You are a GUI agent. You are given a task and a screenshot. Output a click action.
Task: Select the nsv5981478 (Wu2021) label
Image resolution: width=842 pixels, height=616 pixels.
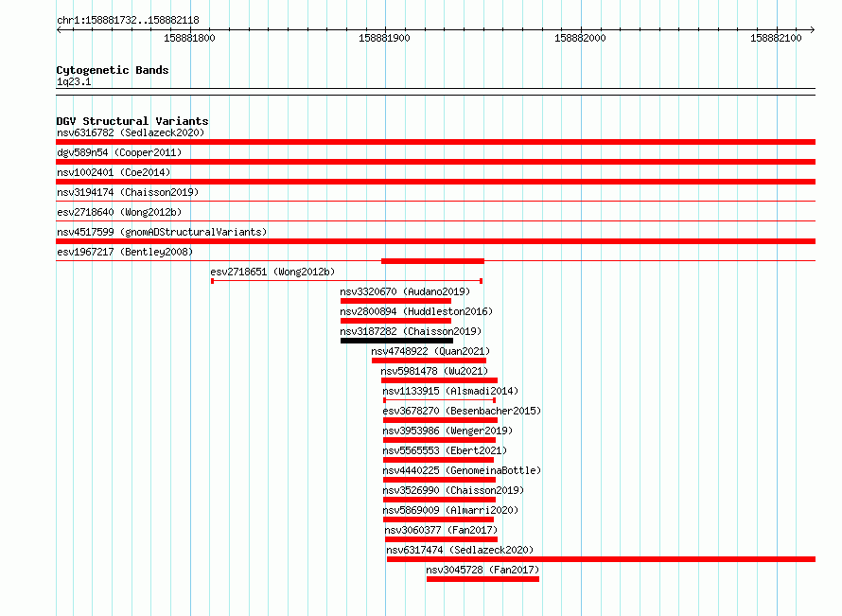(434, 371)
